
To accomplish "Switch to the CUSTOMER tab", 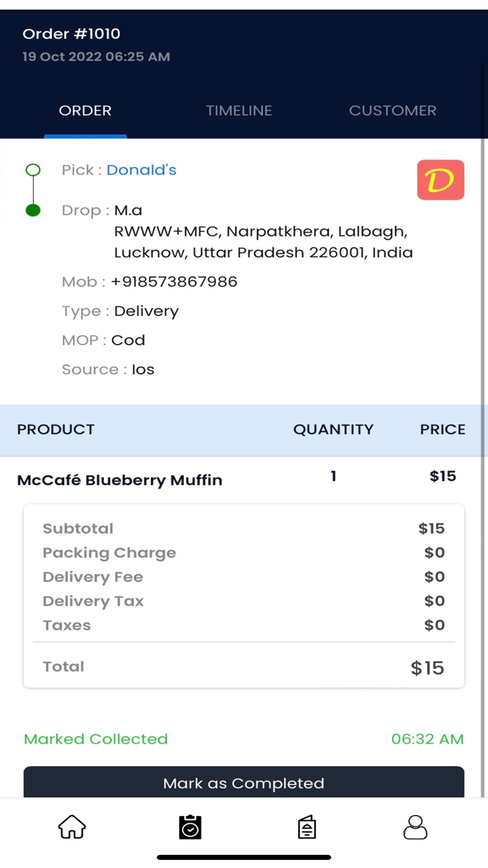I will click(x=392, y=111).
